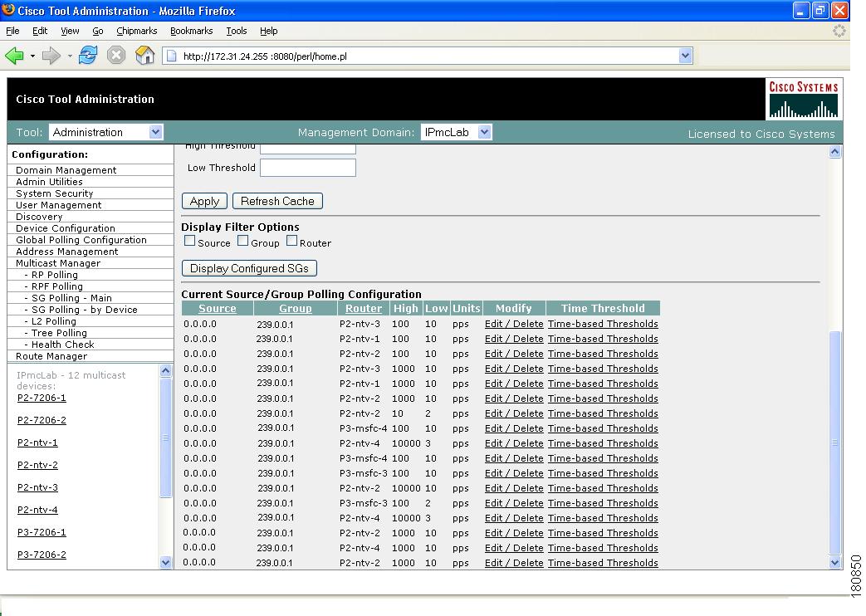
Task: Click in the Low Threshold input field
Action: [x=308, y=168]
